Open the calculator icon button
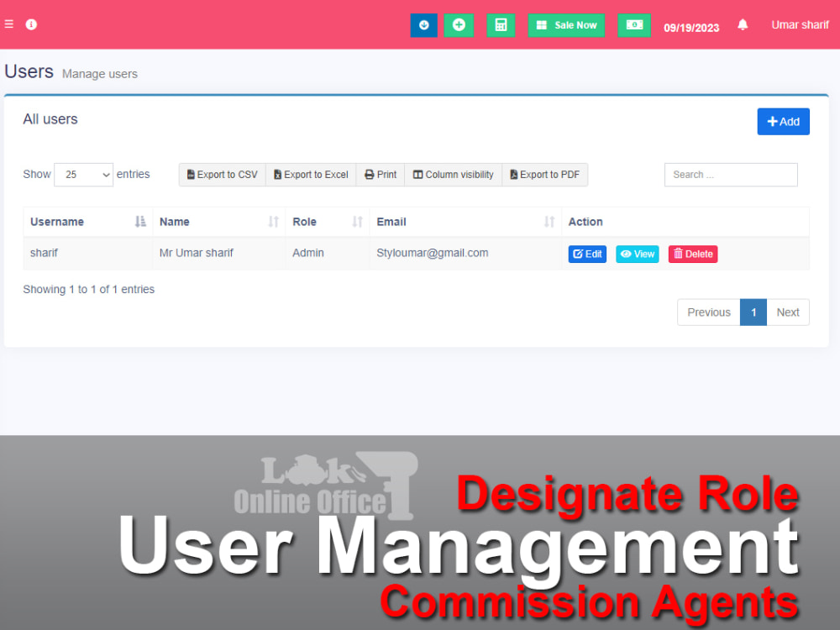This screenshot has width=840, height=630. pyautogui.click(x=501, y=25)
